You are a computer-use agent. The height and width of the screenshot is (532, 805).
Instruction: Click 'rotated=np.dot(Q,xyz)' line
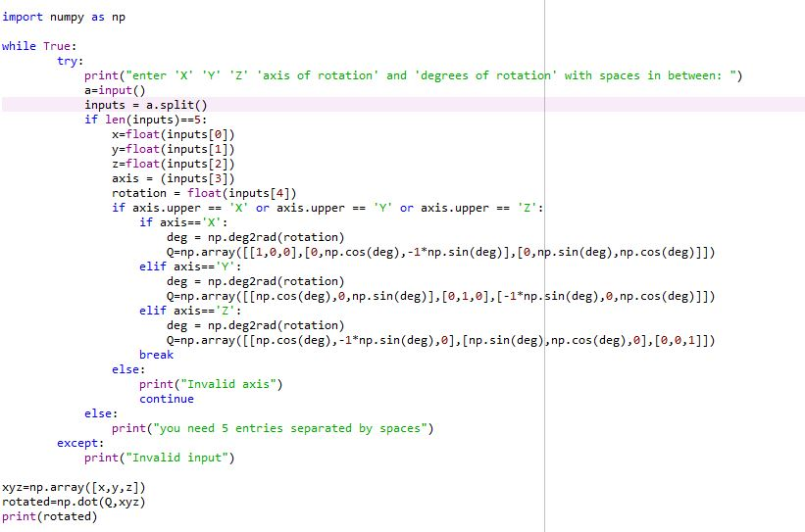pos(74,502)
